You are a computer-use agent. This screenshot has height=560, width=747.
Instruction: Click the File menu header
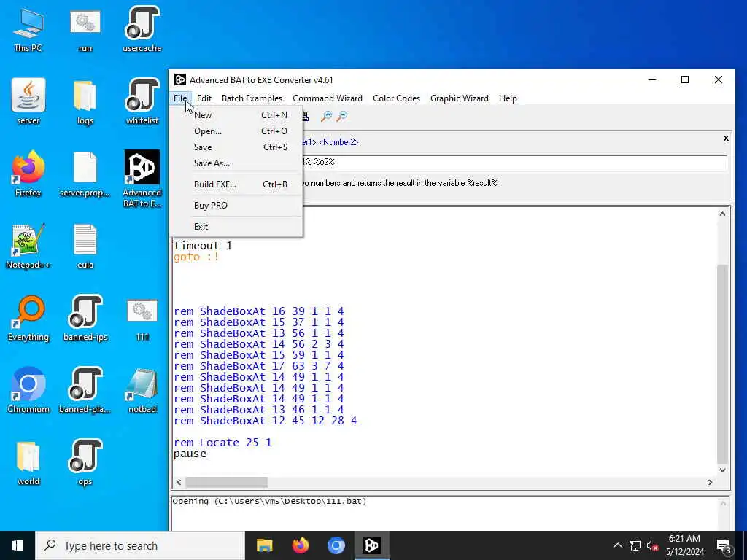pos(180,98)
